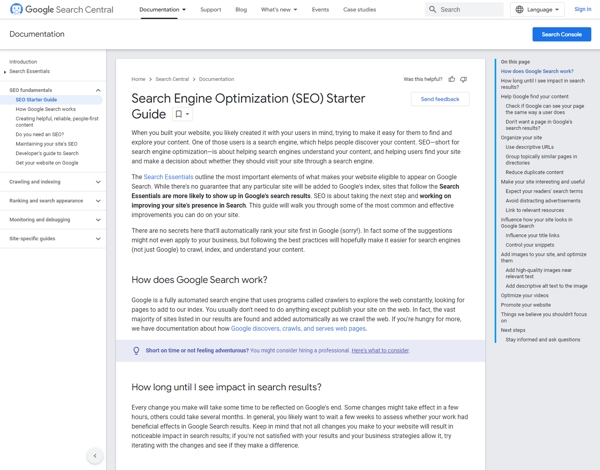This screenshot has height=470, width=600.
Task: Click the Google Search Central logo
Action: click(62, 9)
